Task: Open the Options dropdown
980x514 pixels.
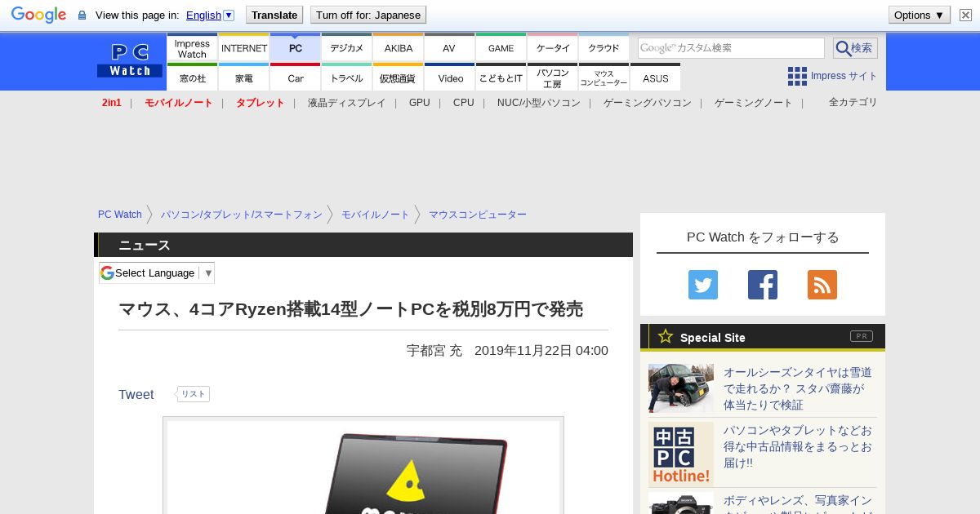Action: click(919, 15)
